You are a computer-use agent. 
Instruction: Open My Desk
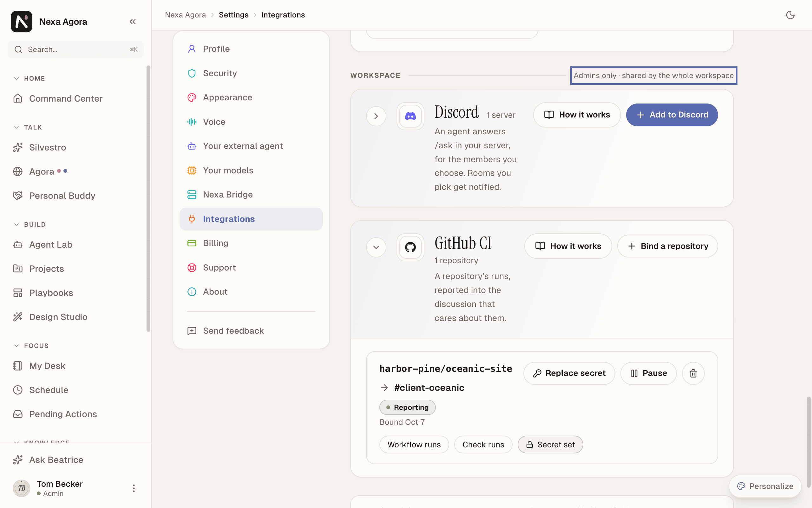[76, 365]
